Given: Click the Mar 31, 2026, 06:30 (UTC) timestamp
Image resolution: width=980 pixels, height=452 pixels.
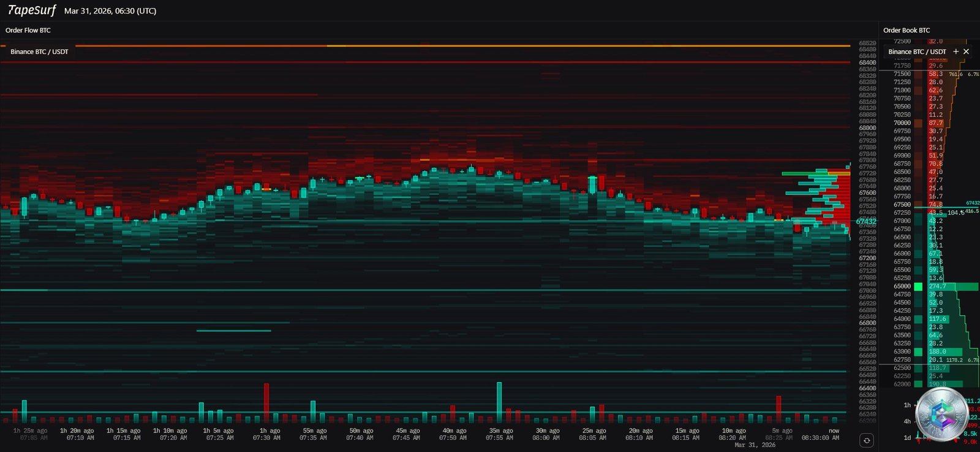Looking at the screenshot, I should click(110, 11).
